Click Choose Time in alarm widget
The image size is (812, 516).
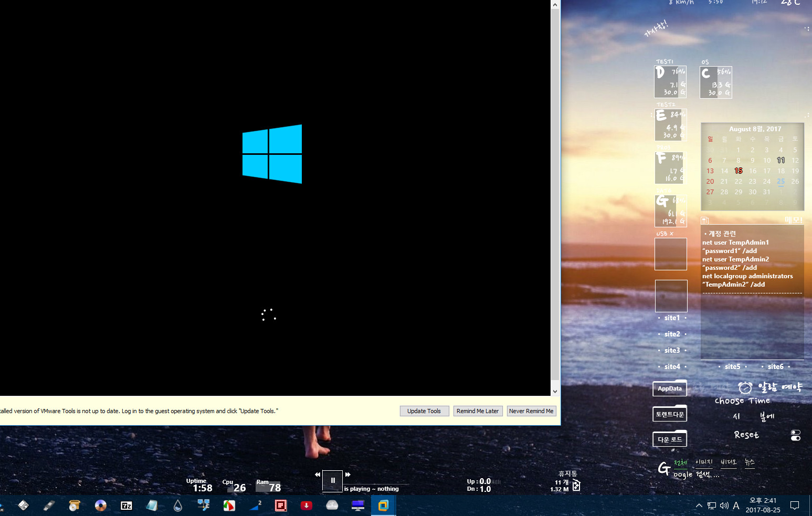(x=742, y=401)
